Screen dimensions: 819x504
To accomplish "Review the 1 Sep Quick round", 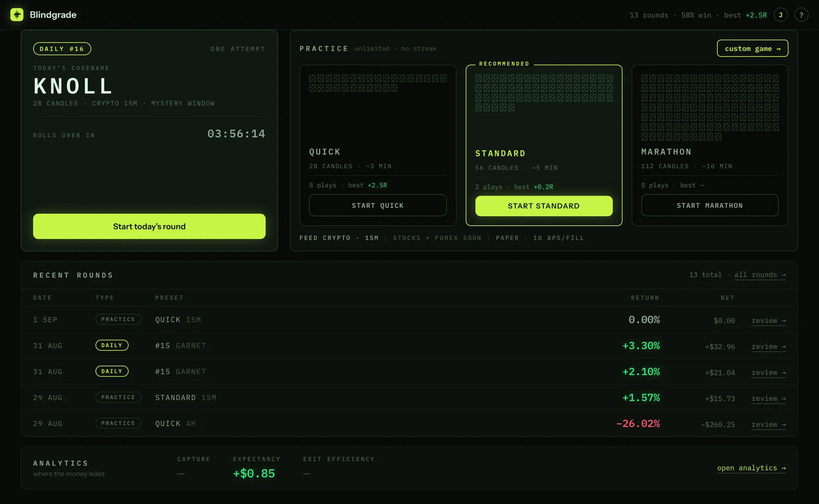I will pyautogui.click(x=769, y=321).
